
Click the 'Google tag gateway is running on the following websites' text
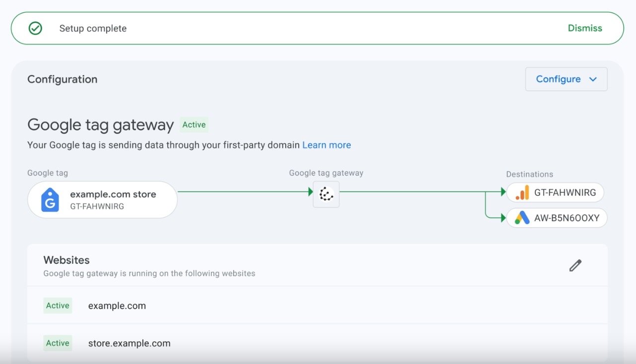point(149,273)
